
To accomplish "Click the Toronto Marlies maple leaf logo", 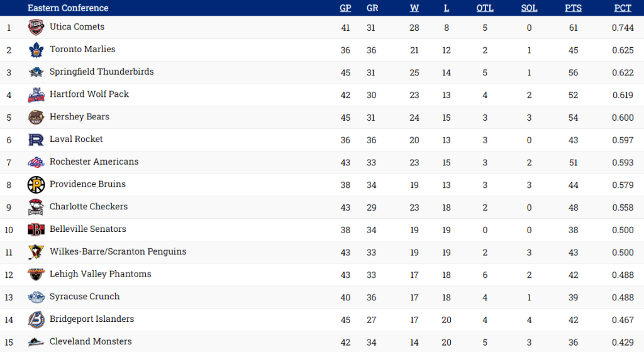I will (36, 50).
